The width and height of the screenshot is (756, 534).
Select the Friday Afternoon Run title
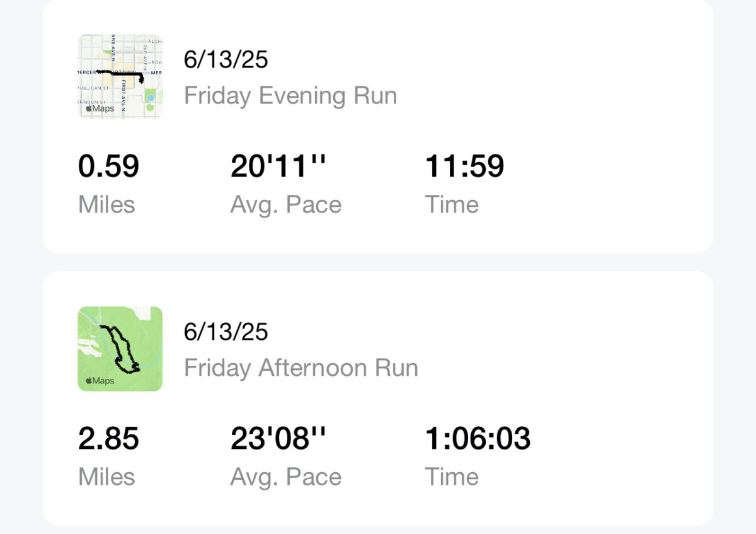coord(301,368)
